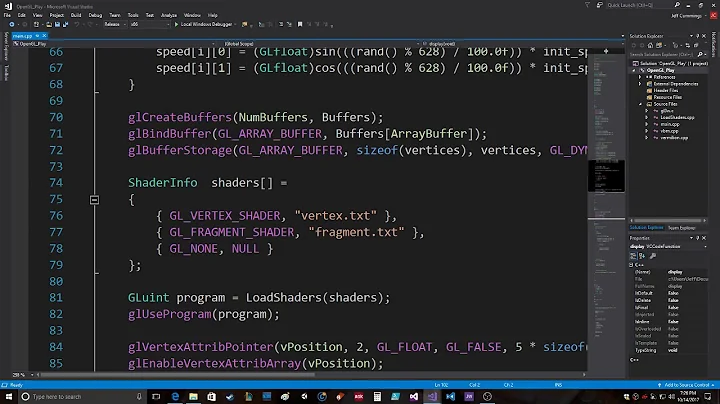The width and height of the screenshot is (720, 404).
Task: Open the Debug menu
Action: [95, 15]
